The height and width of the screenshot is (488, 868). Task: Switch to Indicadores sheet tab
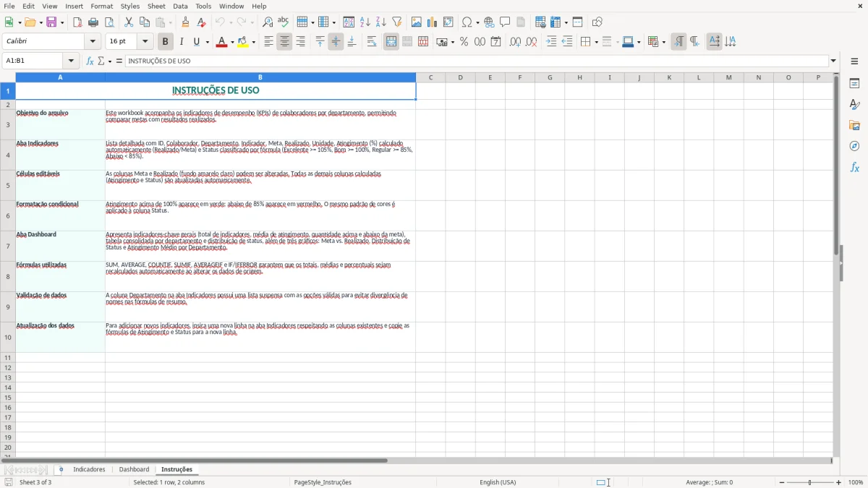[x=89, y=469]
